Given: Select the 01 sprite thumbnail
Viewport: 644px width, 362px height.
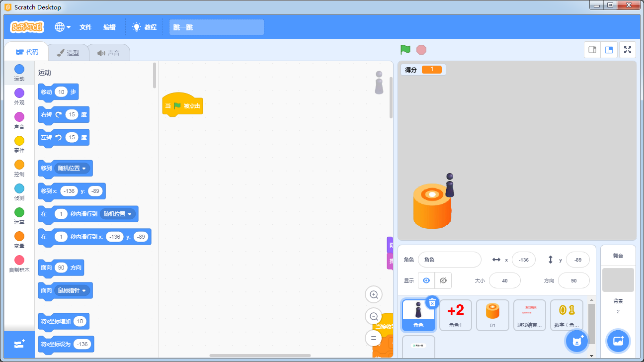Looking at the screenshot, I should 492,315.
